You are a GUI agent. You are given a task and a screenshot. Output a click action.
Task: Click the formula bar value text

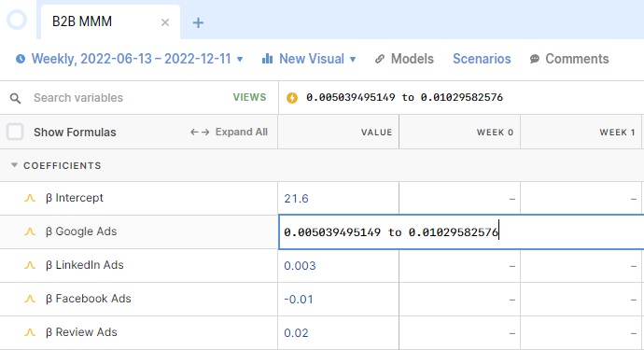click(x=404, y=97)
